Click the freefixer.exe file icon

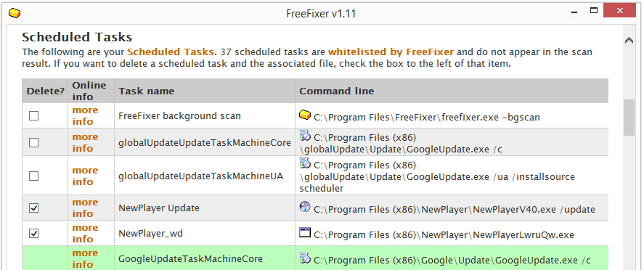click(305, 115)
